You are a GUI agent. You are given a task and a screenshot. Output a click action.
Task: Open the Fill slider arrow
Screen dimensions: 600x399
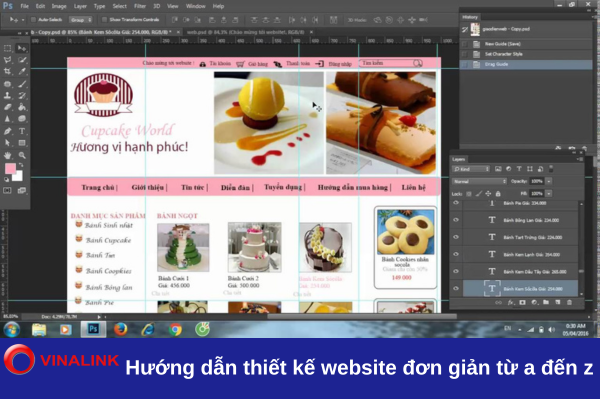pyautogui.click(x=549, y=194)
